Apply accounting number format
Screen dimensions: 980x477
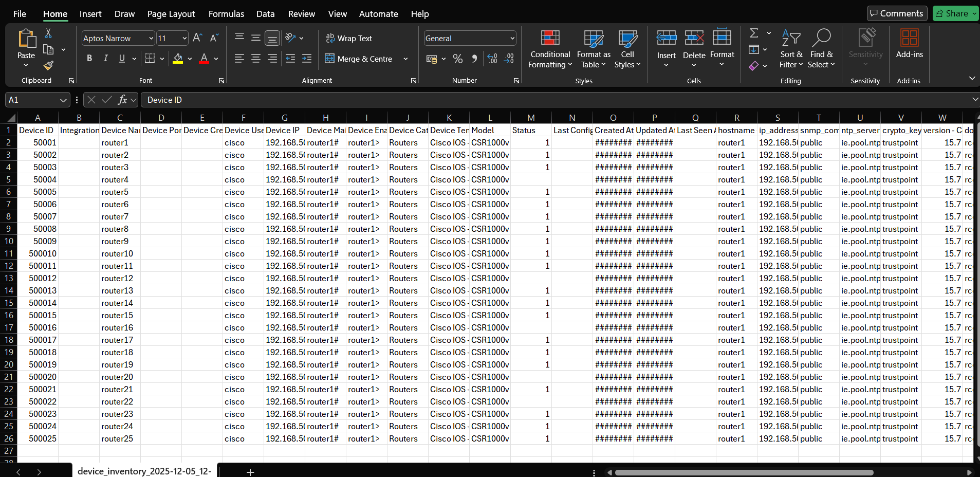coord(432,59)
